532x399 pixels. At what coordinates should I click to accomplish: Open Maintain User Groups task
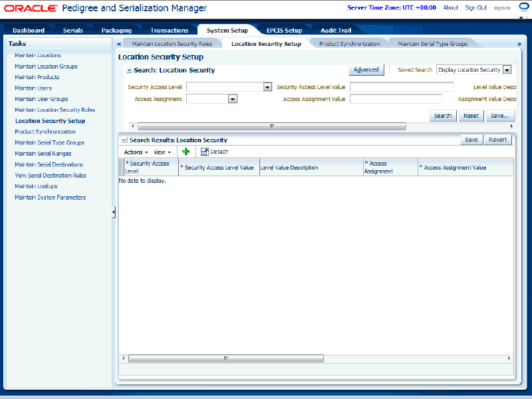[x=41, y=98]
